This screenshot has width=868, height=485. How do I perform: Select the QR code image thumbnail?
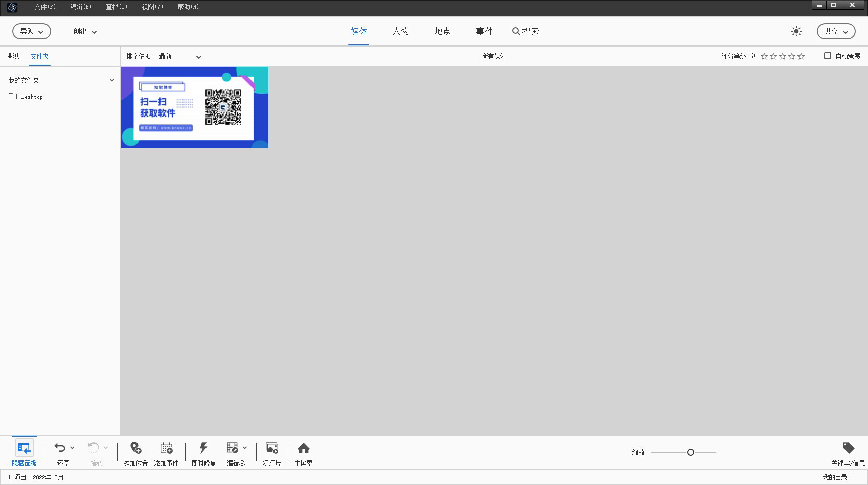pyautogui.click(x=195, y=107)
